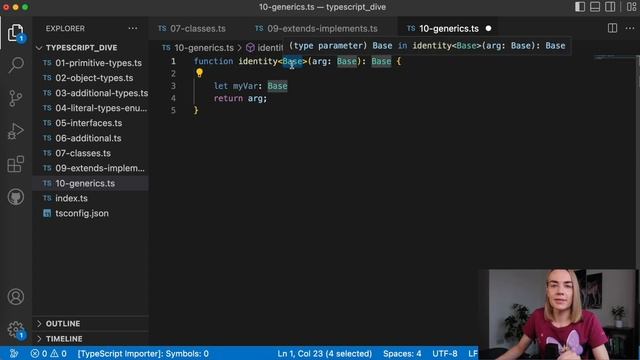
Task: Toggle the primary side bar layout icon
Action: 580,7
